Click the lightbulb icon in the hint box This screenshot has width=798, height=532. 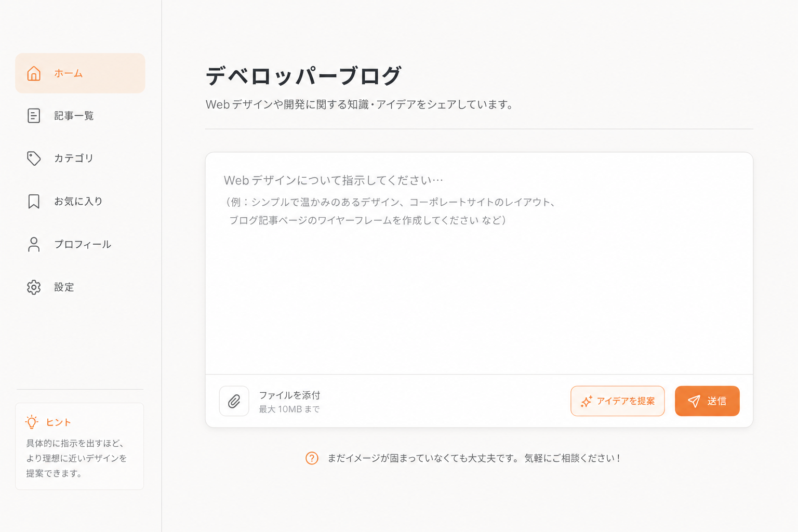tap(32, 422)
